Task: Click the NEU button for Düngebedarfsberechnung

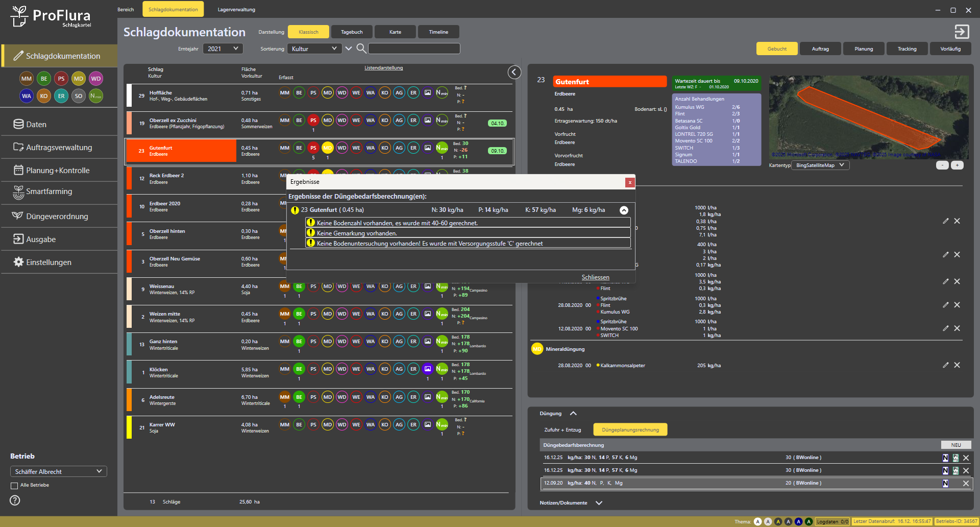Action: (x=955, y=445)
